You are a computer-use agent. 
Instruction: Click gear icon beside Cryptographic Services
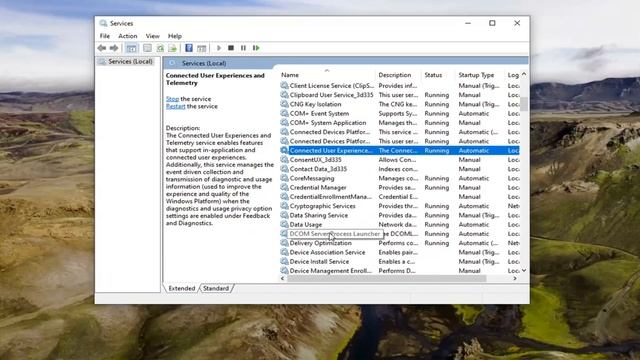tap(284, 206)
